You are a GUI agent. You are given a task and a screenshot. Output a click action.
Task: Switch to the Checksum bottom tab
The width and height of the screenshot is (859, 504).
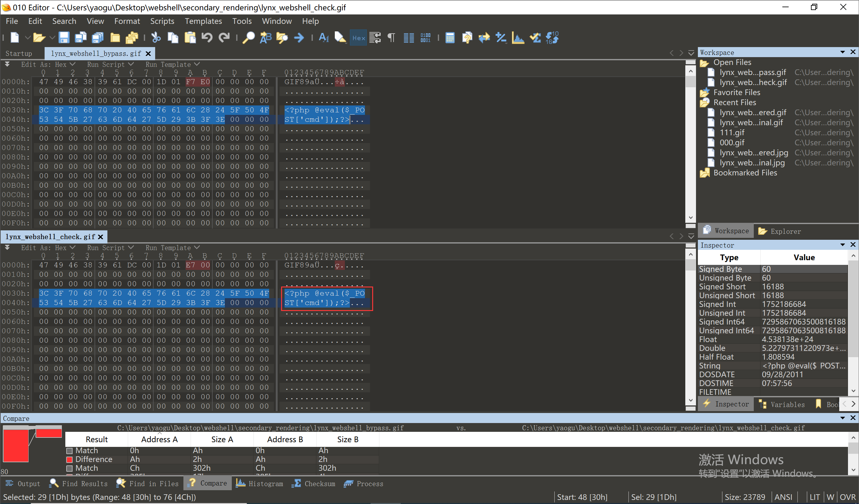[x=314, y=484]
